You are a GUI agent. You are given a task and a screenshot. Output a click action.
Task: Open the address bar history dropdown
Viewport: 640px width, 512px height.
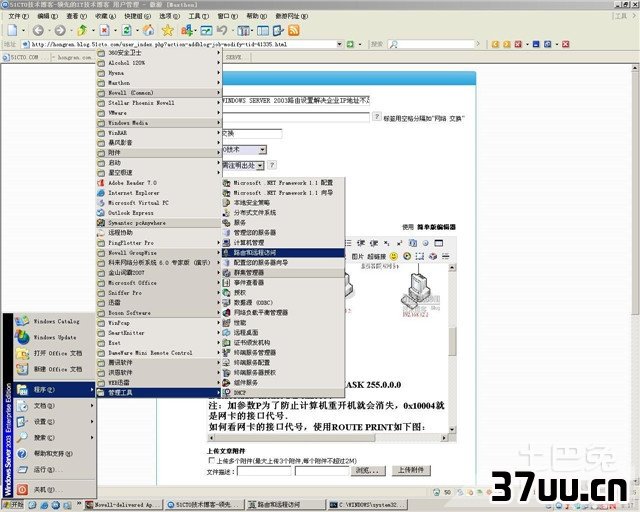339,44
